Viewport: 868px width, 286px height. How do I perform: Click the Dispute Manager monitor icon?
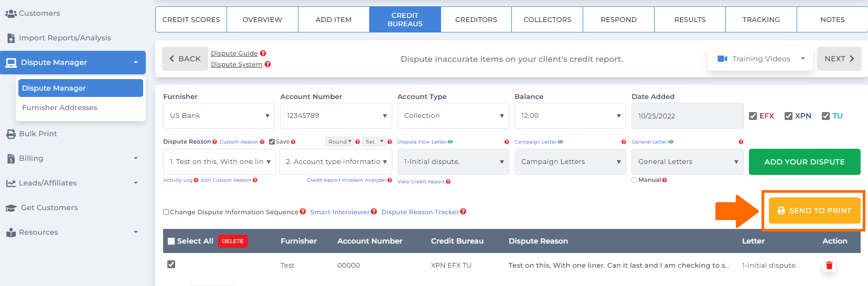[11, 63]
